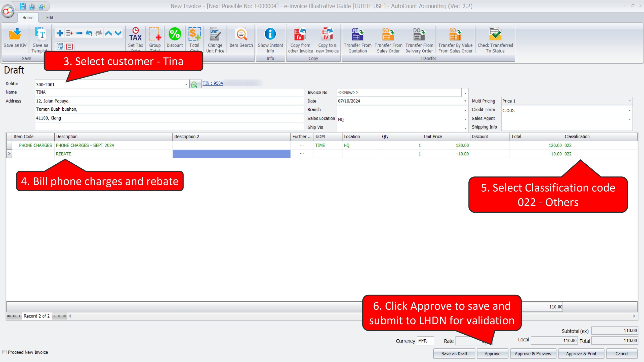644x362 pixels.
Task: Select the REBATE description cell
Action: pyautogui.click(x=113, y=154)
